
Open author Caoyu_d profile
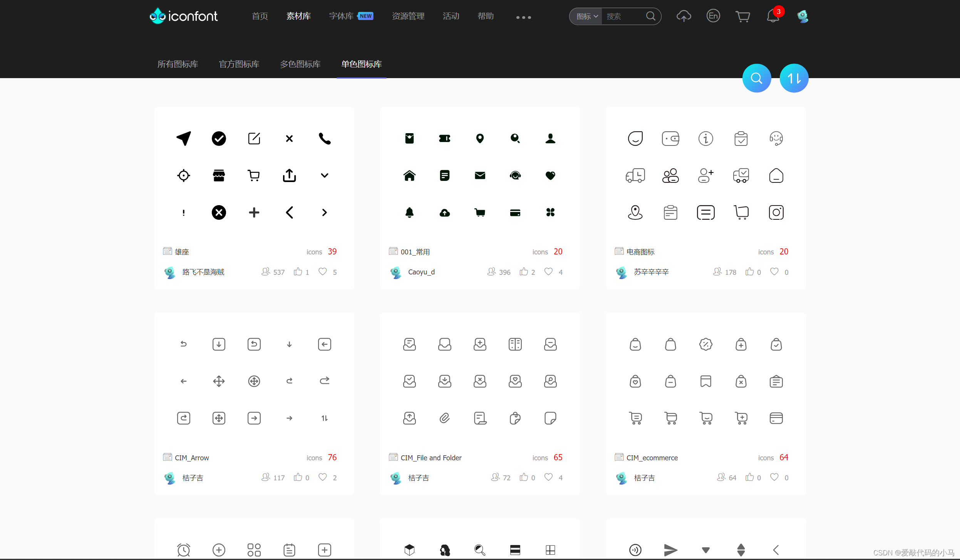tap(421, 272)
